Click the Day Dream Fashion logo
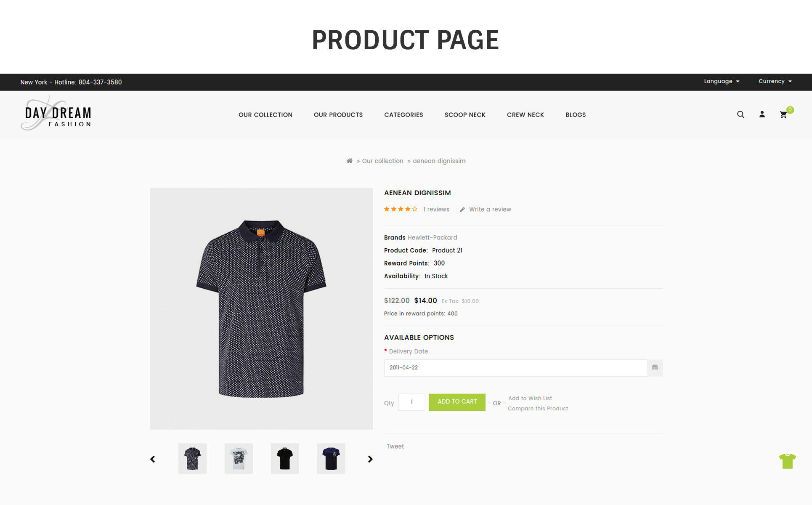This screenshot has width=812, height=505. pos(56,114)
